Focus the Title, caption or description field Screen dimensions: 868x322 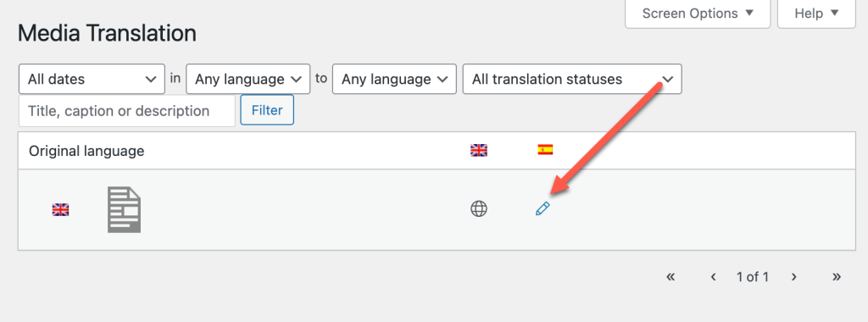point(127,111)
